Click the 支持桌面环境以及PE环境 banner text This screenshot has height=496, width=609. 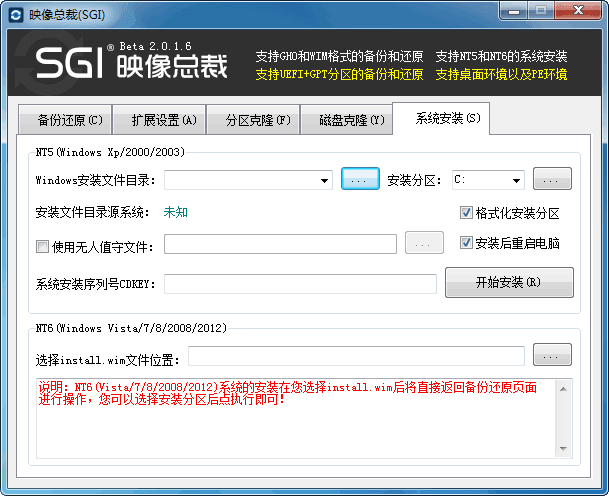501,74
